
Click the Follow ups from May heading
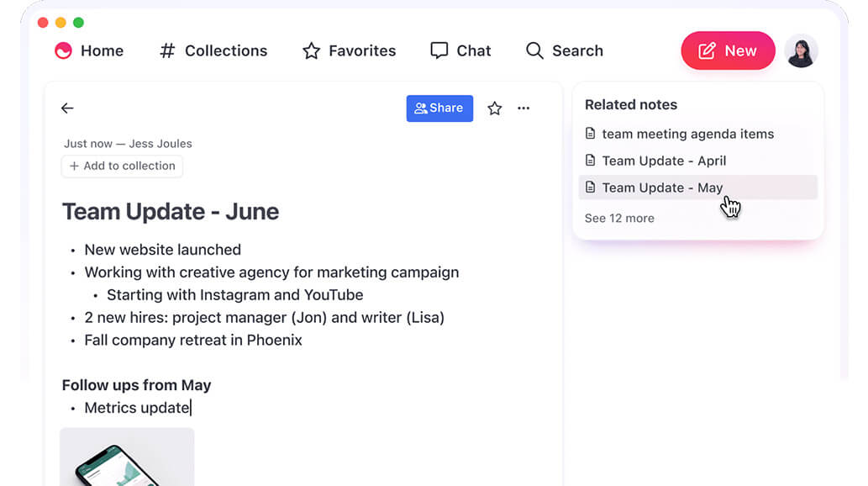click(137, 385)
